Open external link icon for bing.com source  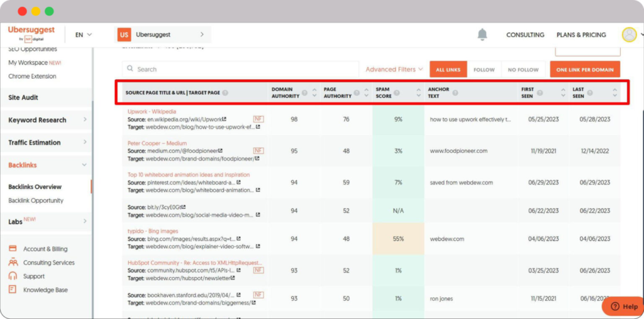pyautogui.click(x=238, y=239)
